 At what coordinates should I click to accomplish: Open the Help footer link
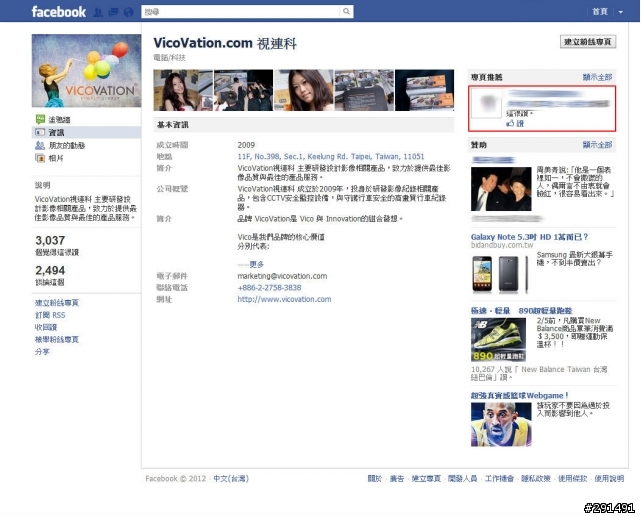coord(609,478)
